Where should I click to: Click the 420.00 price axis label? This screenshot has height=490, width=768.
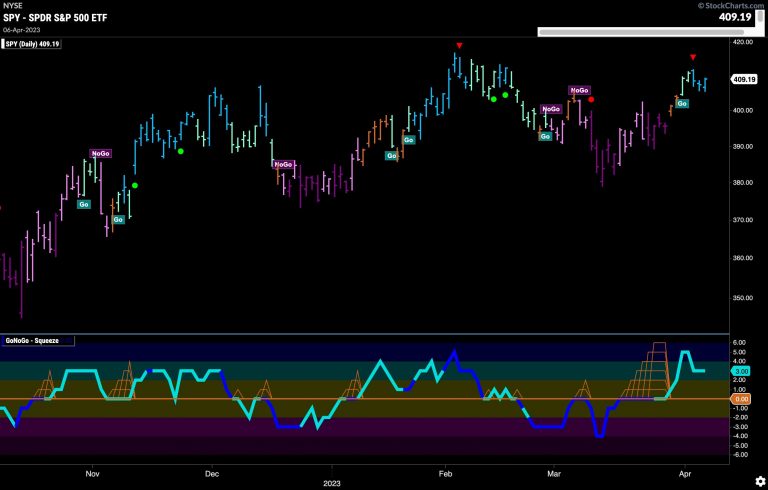click(743, 42)
